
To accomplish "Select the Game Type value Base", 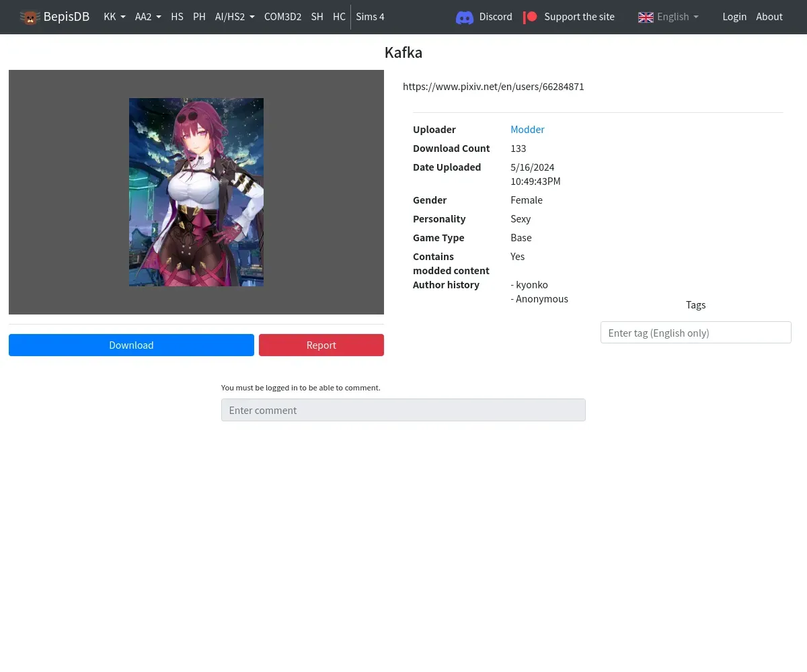I will point(521,237).
